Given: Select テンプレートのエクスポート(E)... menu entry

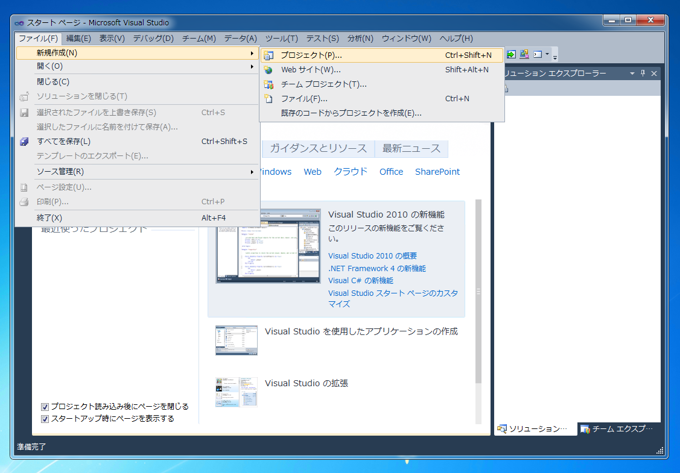Looking at the screenshot, I should (137, 156).
